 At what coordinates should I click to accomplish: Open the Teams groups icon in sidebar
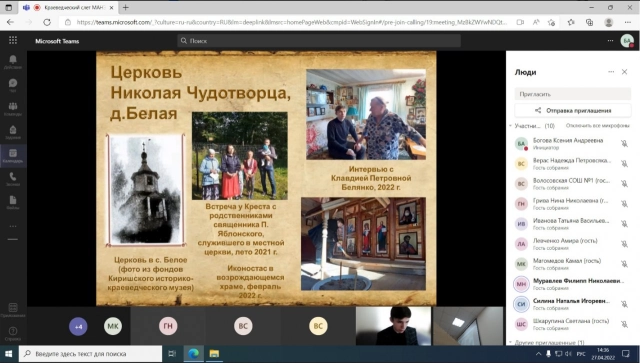[13, 109]
